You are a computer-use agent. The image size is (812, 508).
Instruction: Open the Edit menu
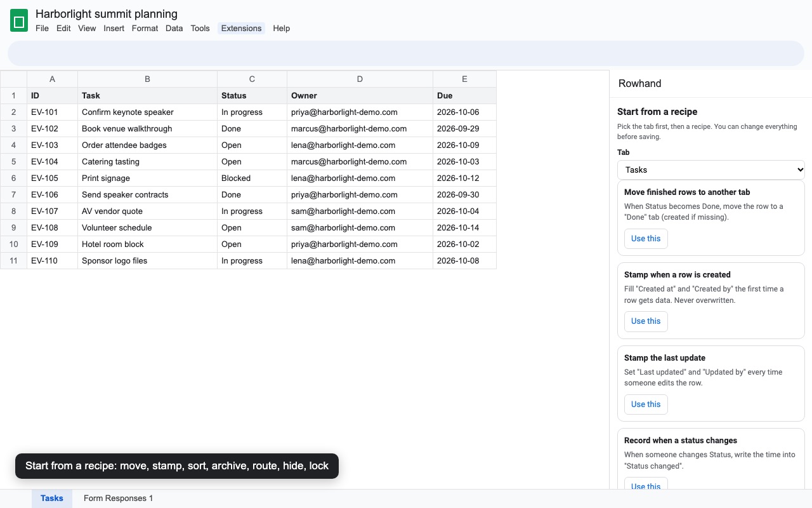(x=63, y=28)
